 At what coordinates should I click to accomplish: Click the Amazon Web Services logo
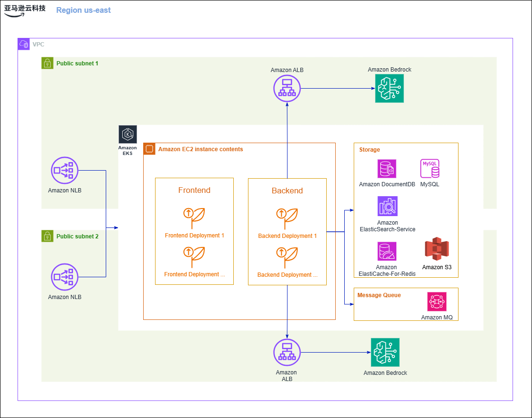point(25,10)
